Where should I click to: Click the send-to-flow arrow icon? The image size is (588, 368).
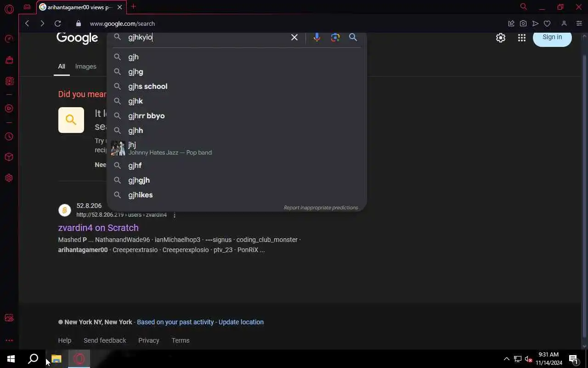click(535, 23)
